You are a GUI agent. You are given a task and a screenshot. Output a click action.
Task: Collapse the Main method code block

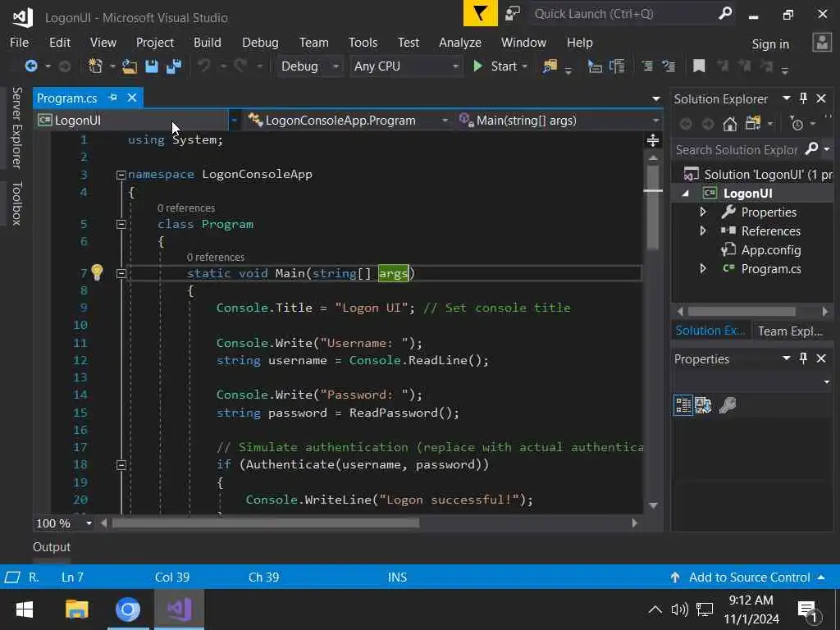coord(121,273)
